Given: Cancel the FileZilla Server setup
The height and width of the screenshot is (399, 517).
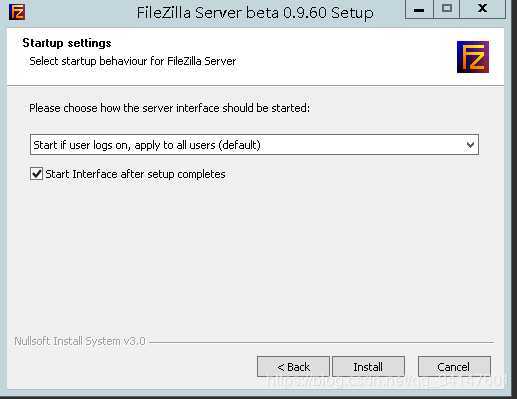Looking at the screenshot, I should point(454,367).
